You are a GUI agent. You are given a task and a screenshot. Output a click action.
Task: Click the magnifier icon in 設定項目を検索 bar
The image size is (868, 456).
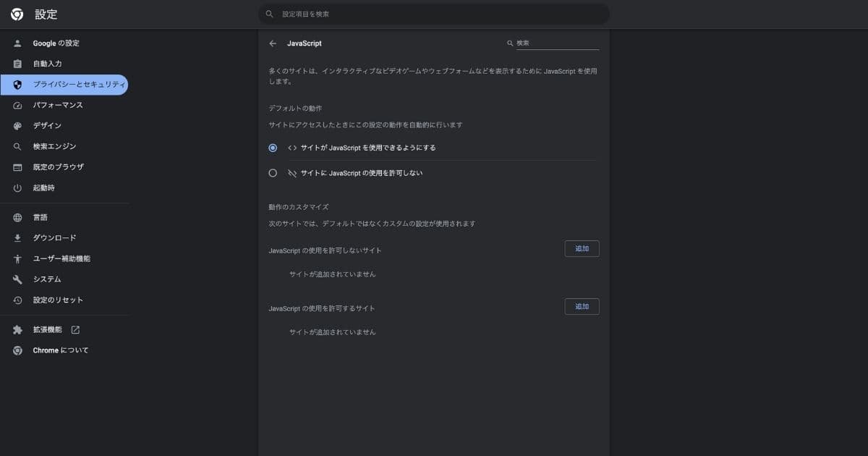[270, 14]
